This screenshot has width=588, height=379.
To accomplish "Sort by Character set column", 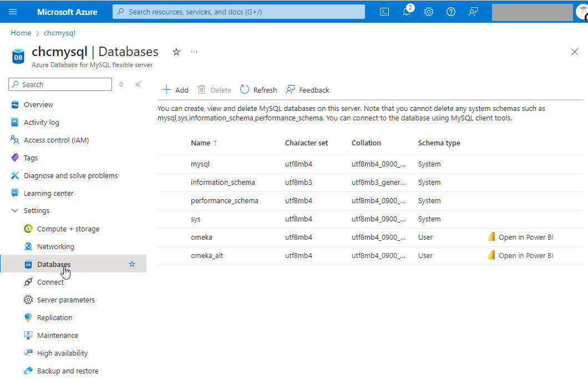I will (x=306, y=143).
